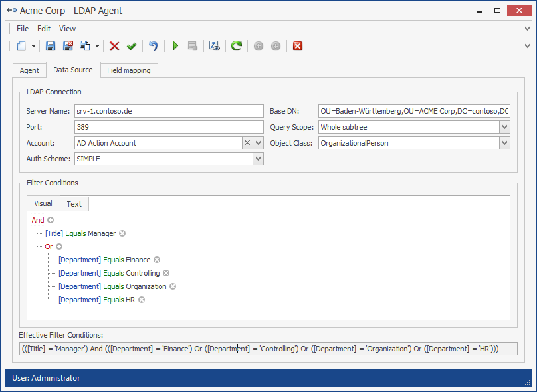Remove the Department Equals HR condition
Image resolution: width=537 pixels, height=392 pixels.
pyautogui.click(x=142, y=300)
